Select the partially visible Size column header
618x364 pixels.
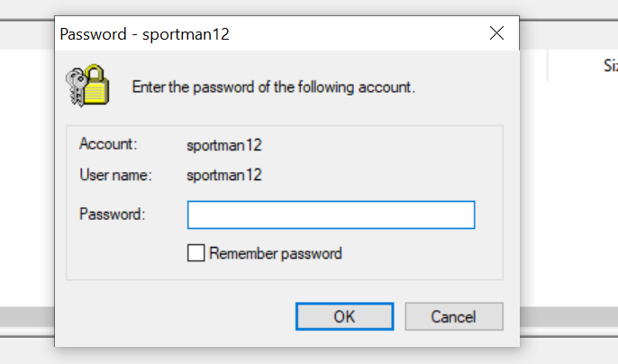click(609, 66)
